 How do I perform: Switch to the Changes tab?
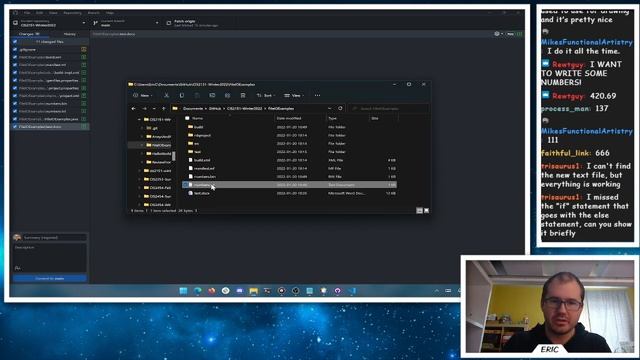click(x=30, y=34)
